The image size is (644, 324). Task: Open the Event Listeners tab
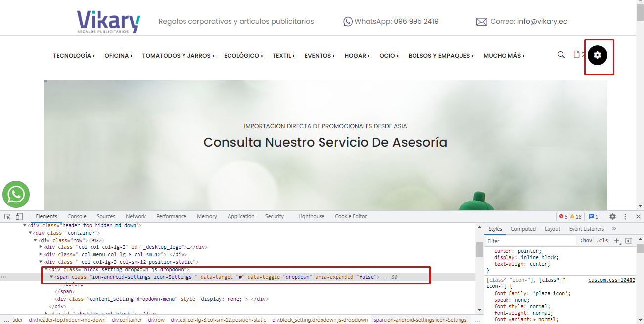[586, 229]
